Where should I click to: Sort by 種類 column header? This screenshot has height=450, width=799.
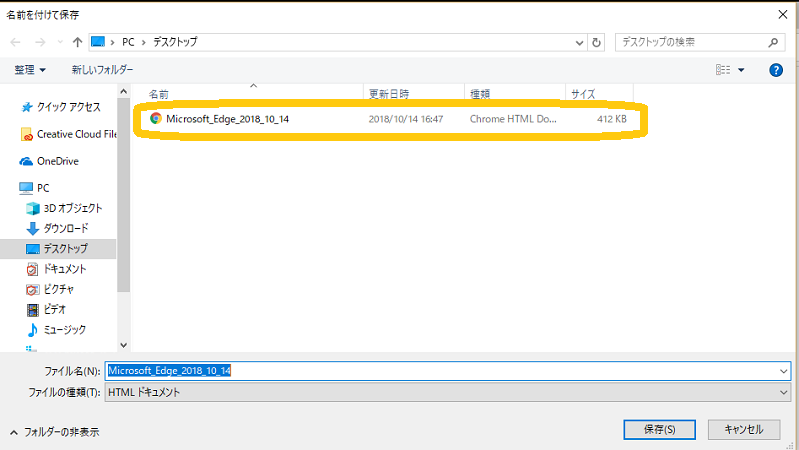pos(480,94)
